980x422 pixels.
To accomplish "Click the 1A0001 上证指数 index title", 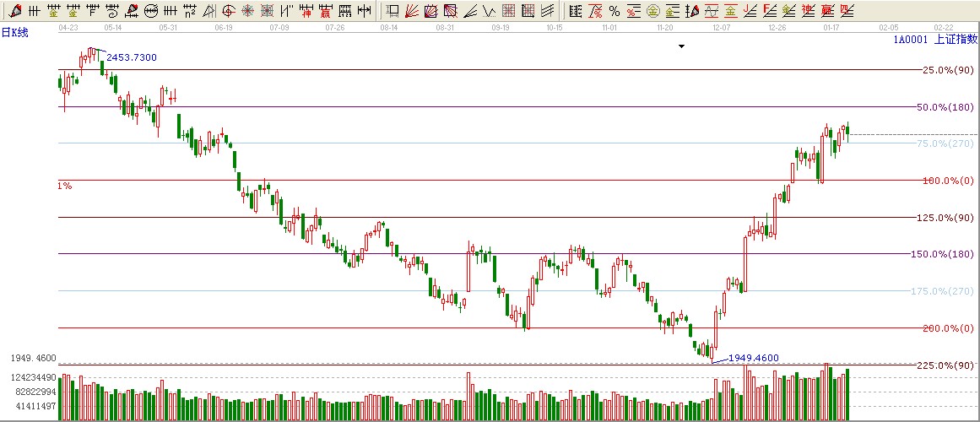I will [934, 39].
